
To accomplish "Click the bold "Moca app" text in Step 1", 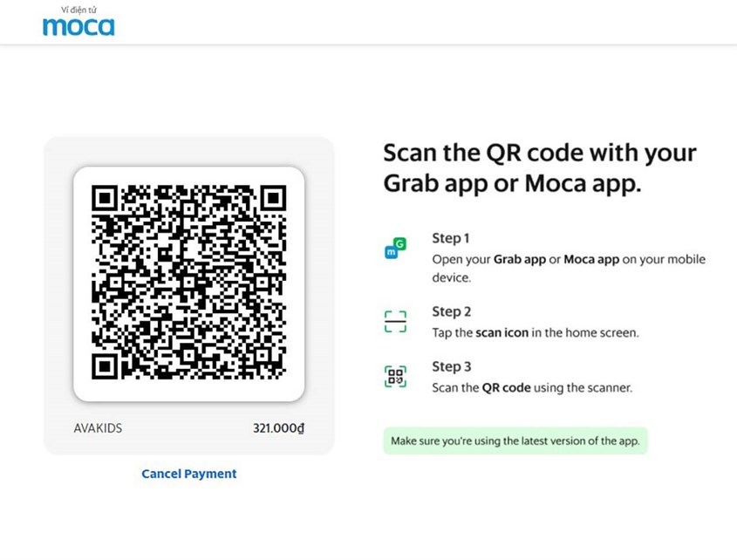I will tap(590, 260).
